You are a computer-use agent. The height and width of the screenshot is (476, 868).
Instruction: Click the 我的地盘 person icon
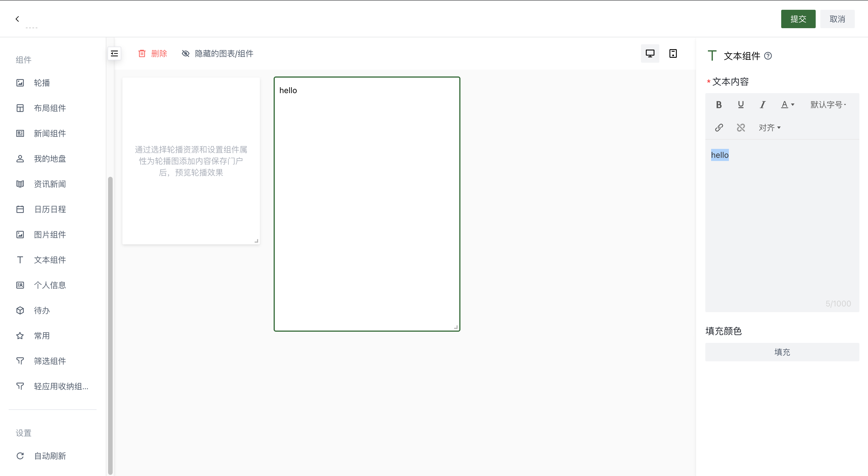point(20,159)
